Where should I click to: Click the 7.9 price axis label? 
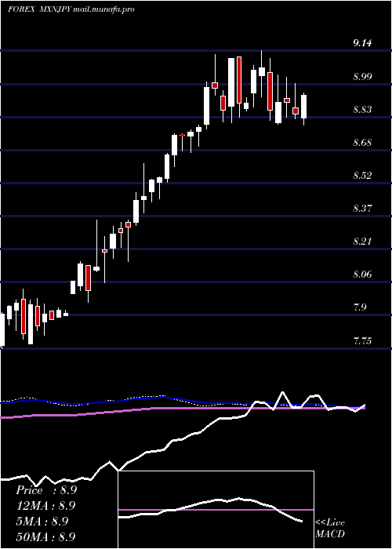click(360, 307)
